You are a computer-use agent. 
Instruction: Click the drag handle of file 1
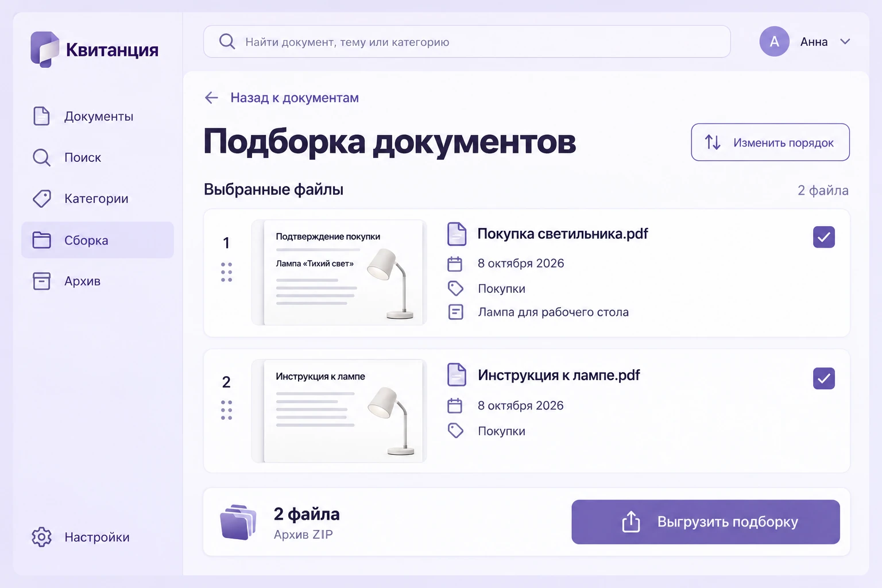tap(226, 272)
